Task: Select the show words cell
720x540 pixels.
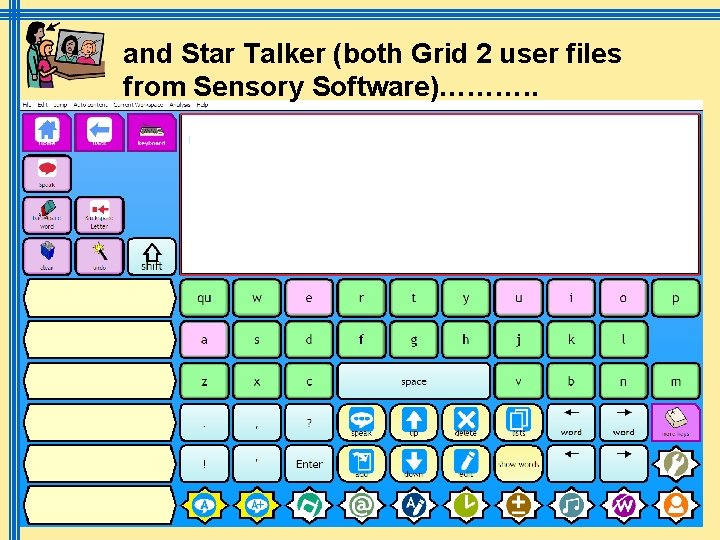Action: (x=518, y=464)
